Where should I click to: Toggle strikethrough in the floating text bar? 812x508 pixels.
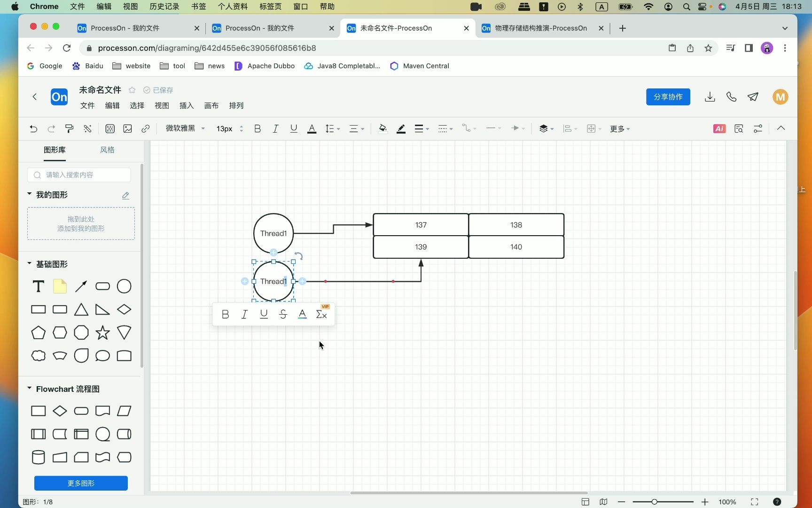pos(283,314)
